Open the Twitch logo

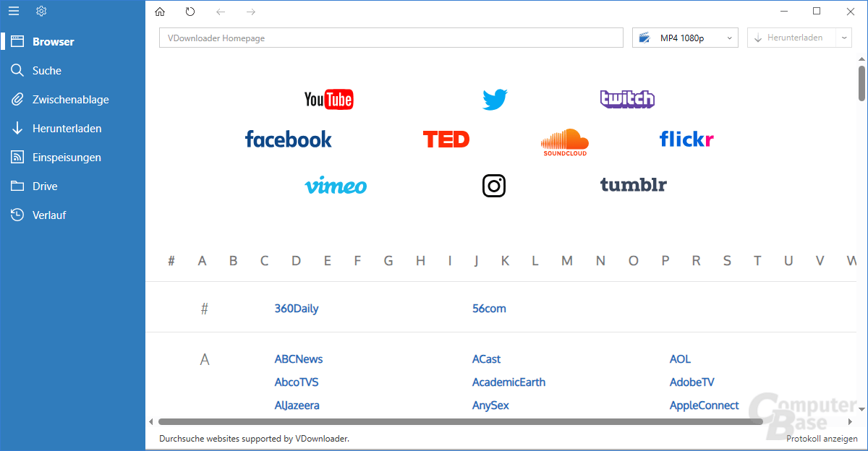(x=627, y=99)
